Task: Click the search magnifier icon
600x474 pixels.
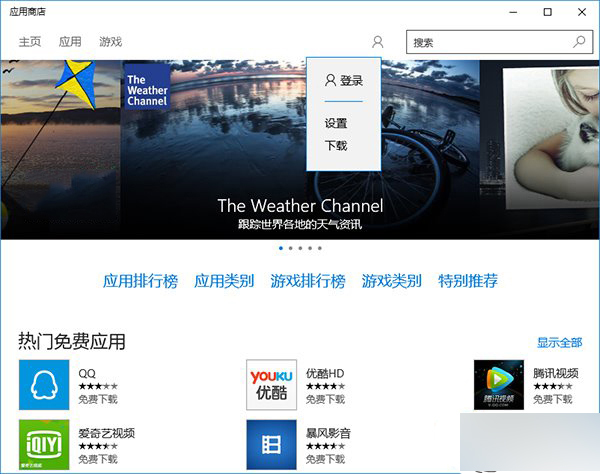Action: (x=579, y=42)
